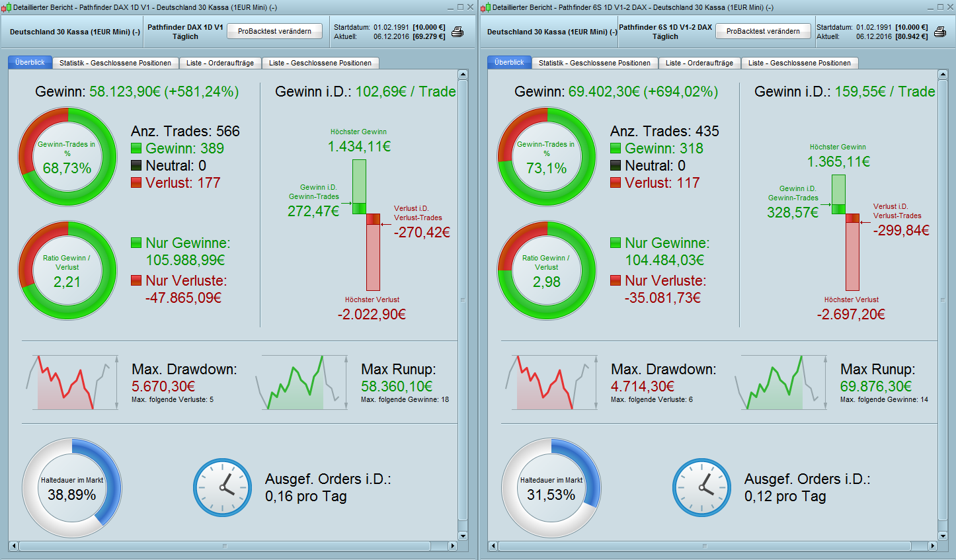Switch to Liste - Orderaufträge tab in DAX 1D V1 window
This screenshot has height=560, width=956.
pos(220,63)
